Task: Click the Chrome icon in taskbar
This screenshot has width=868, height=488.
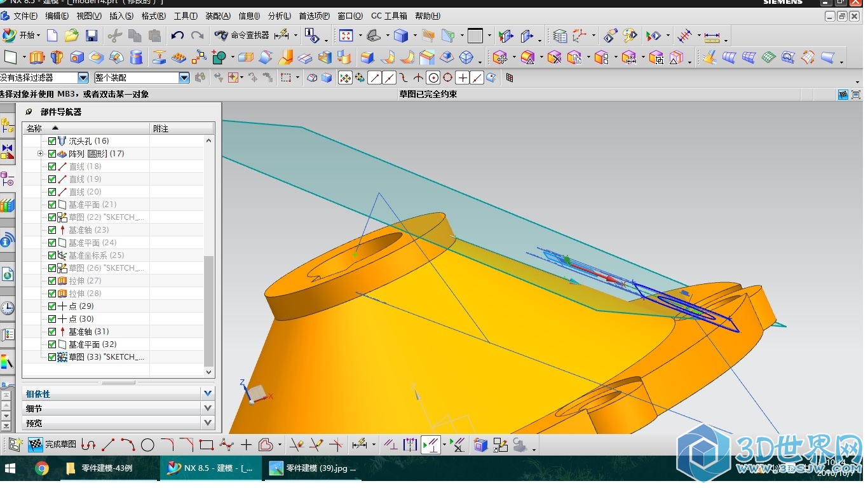Action: click(42, 469)
